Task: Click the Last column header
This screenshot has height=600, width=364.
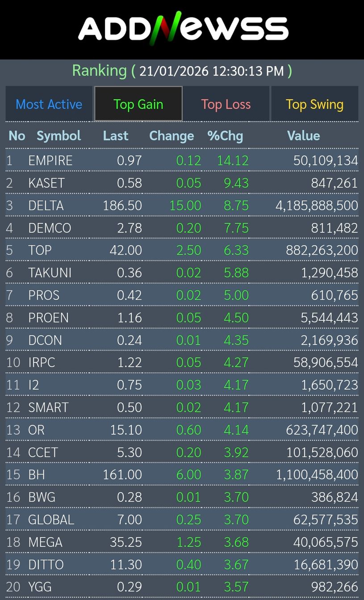Action: pyautogui.click(x=115, y=136)
